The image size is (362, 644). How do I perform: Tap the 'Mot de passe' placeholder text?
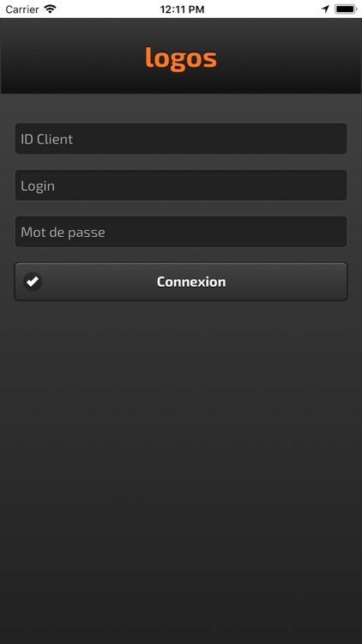click(x=63, y=233)
